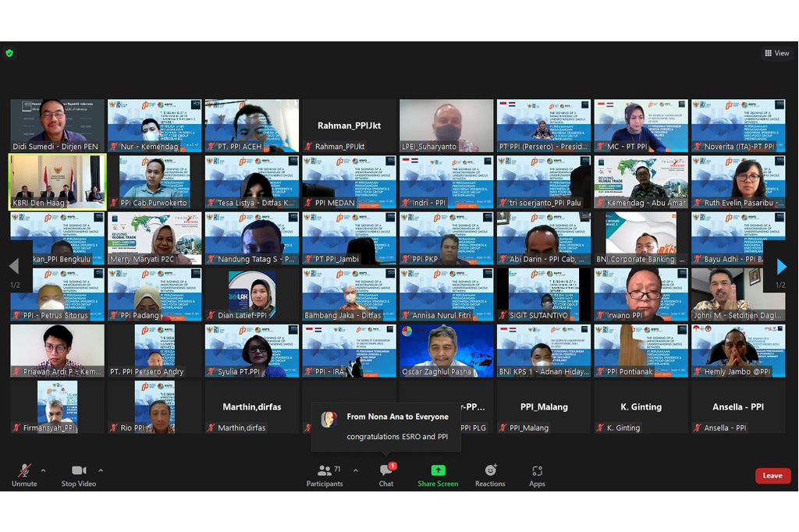Select the Johni M - Setditjen video tile

coord(738,295)
